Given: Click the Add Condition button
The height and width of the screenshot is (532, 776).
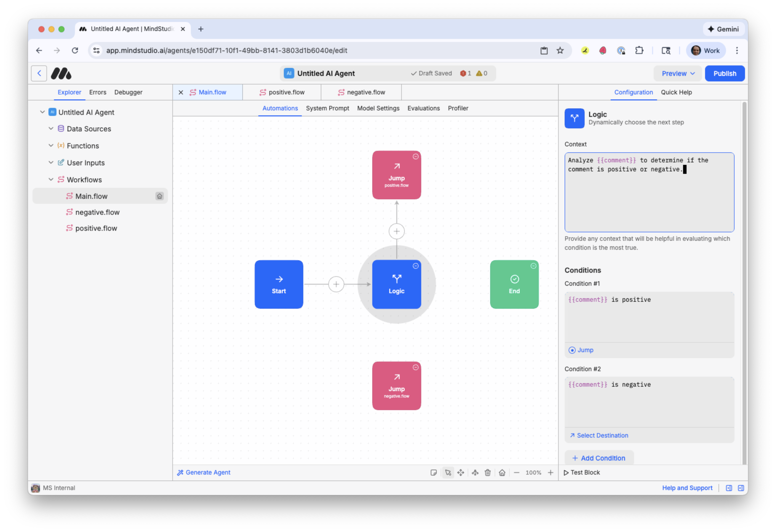Looking at the screenshot, I should click(599, 458).
